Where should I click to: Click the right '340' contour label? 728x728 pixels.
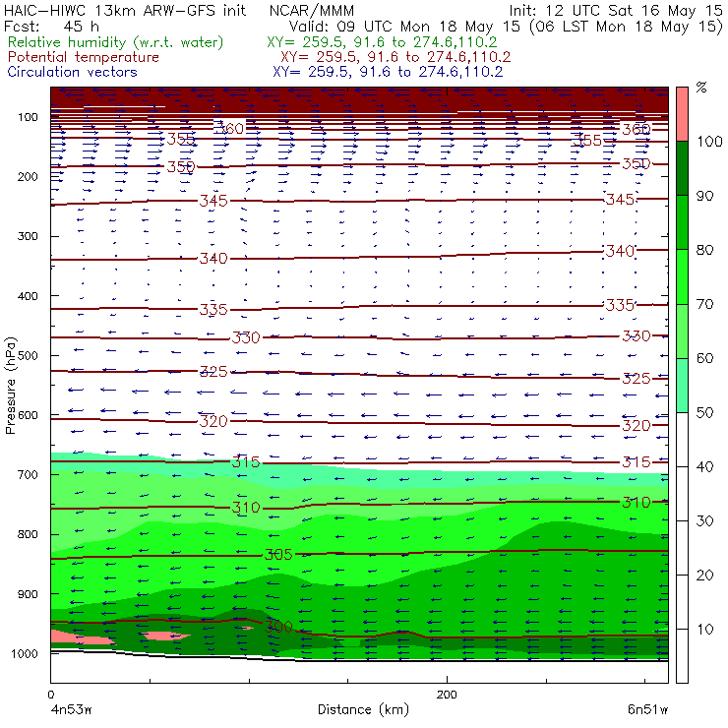(621, 251)
